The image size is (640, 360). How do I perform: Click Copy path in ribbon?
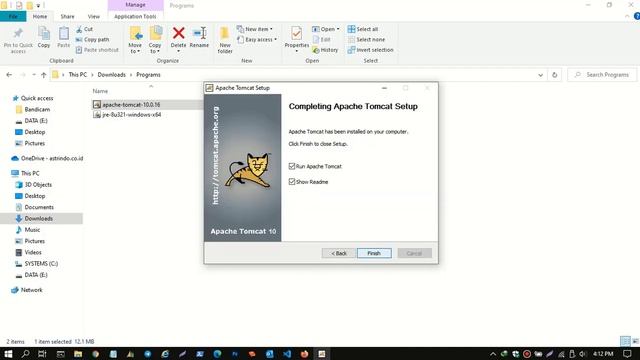[93, 40]
